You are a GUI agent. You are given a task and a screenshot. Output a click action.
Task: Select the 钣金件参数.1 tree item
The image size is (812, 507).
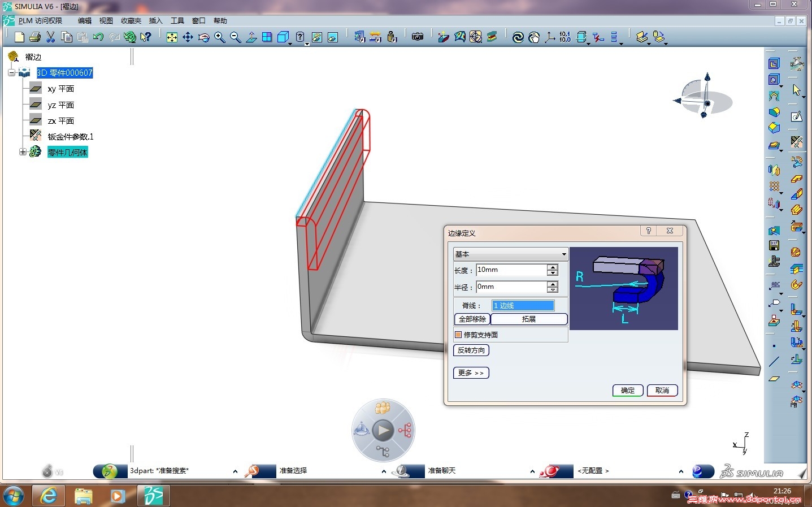click(x=71, y=137)
